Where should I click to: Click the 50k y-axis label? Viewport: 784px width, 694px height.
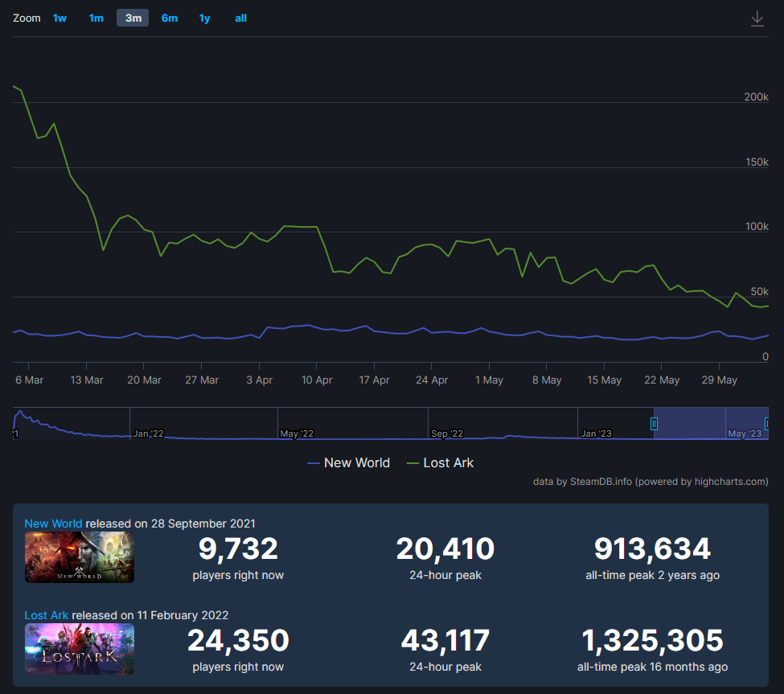(759, 291)
